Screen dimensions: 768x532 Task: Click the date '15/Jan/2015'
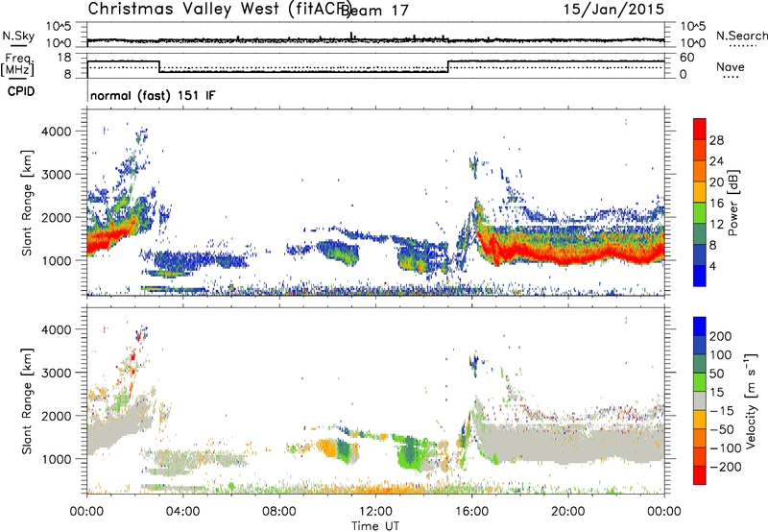pos(613,9)
